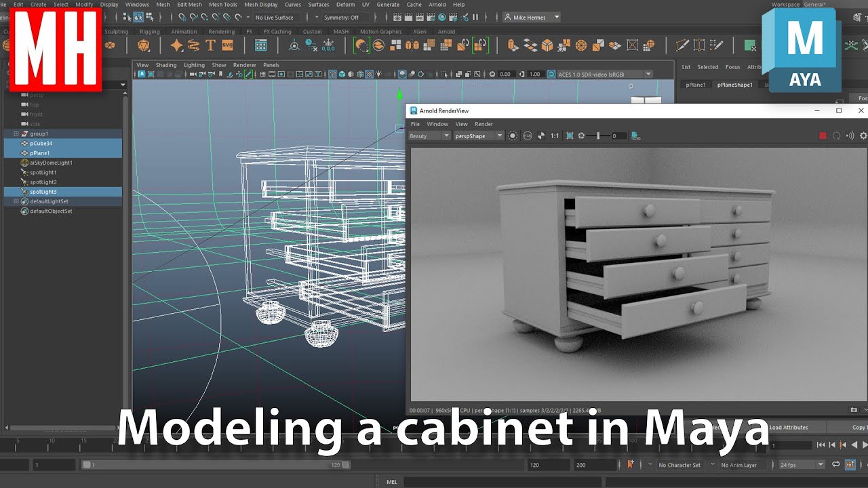Open the 24 fps frame rate dropdown
868x488 pixels.
point(801,465)
